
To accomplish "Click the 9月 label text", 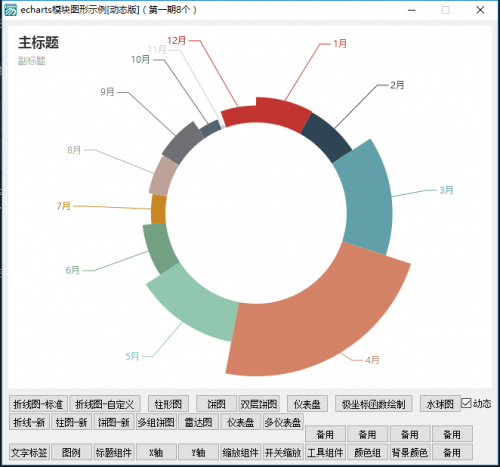I will pos(107,92).
